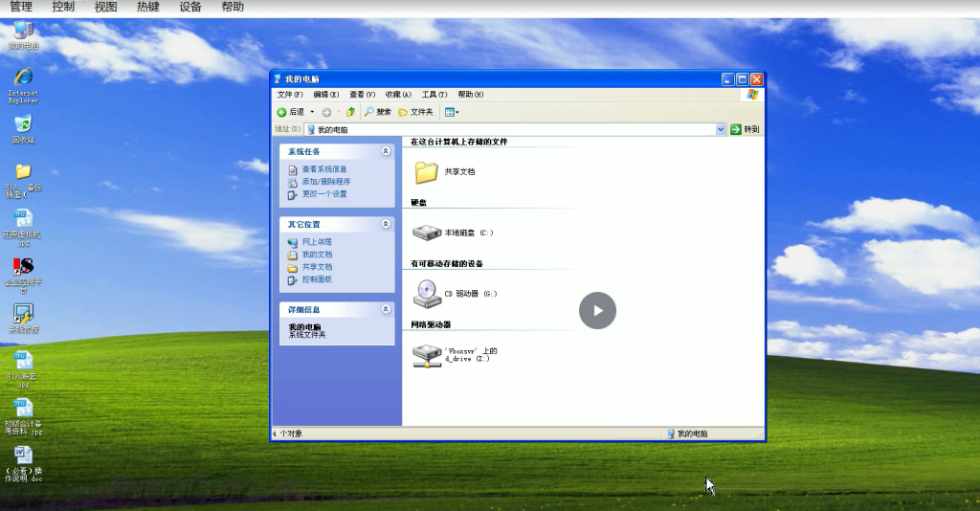Click the 在这台计算机上存储的文件 heading
980x511 pixels.
point(458,142)
